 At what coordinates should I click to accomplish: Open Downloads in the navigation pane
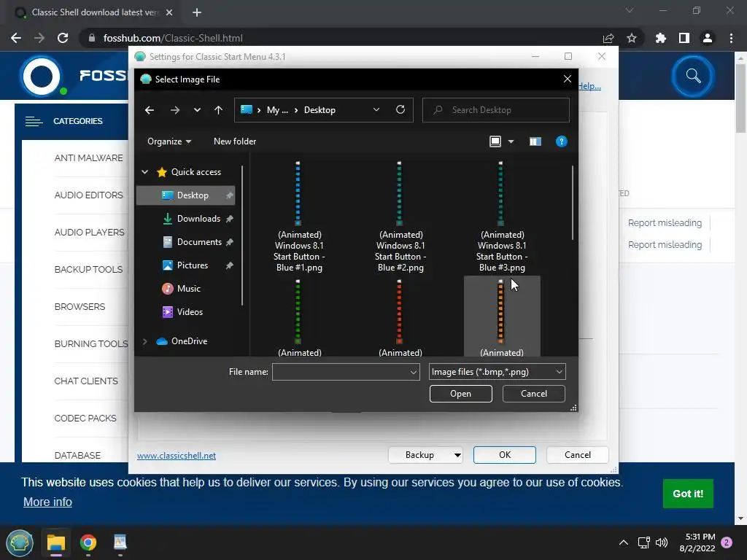click(198, 219)
